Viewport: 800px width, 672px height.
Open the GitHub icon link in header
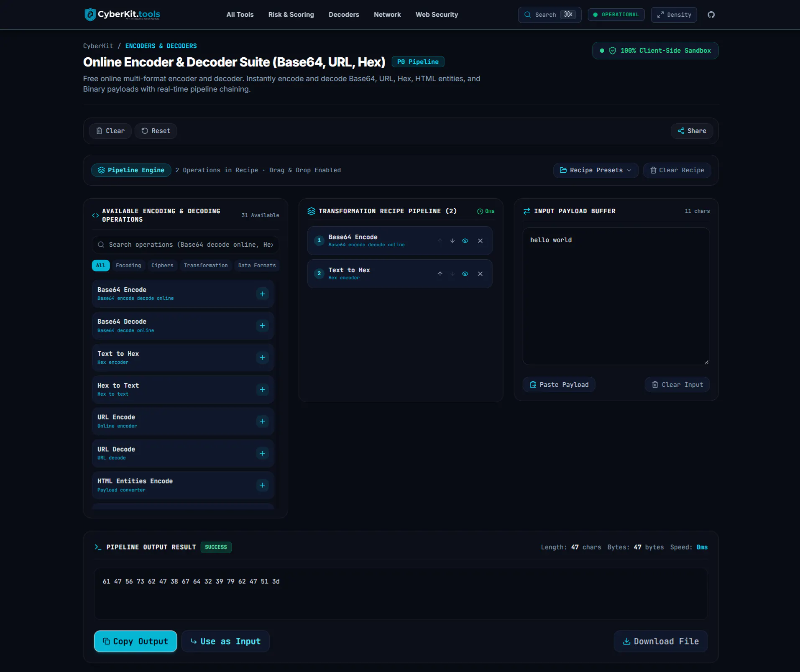[711, 15]
